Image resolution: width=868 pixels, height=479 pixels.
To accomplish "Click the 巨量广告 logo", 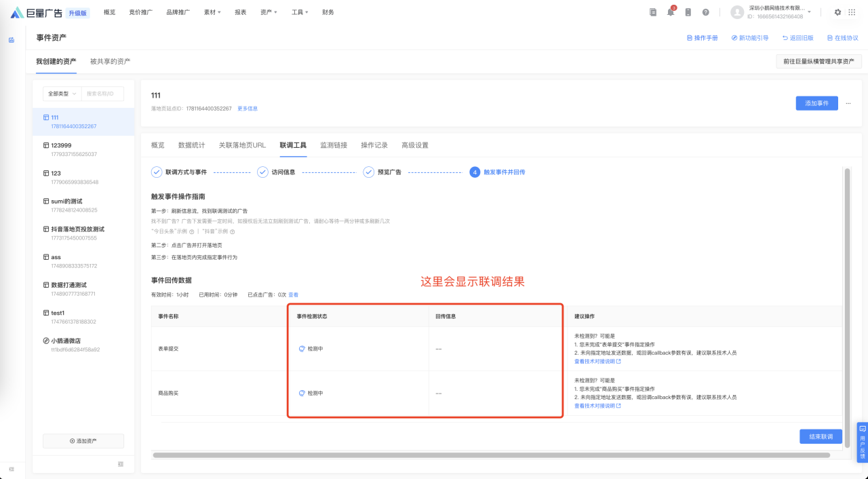I will click(x=36, y=12).
